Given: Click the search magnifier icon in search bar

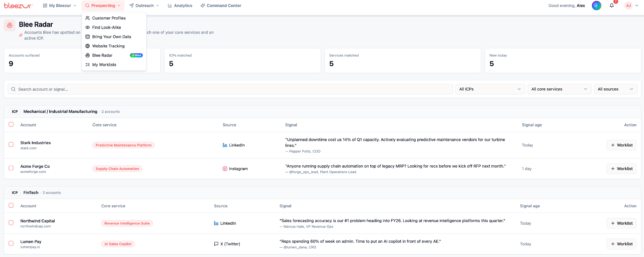Looking at the screenshot, I should pyautogui.click(x=13, y=89).
